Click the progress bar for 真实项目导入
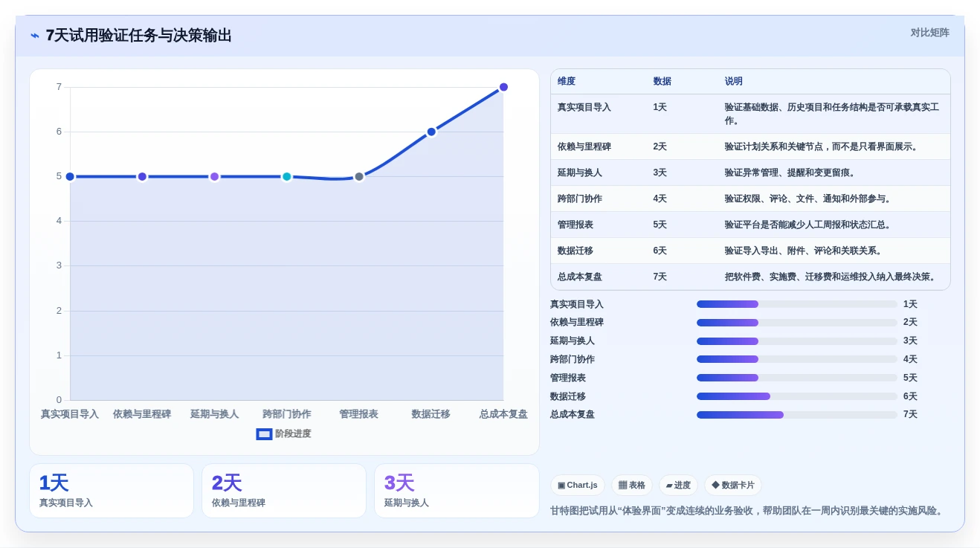The height and width of the screenshot is (548, 980). pyautogui.click(x=796, y=304)
